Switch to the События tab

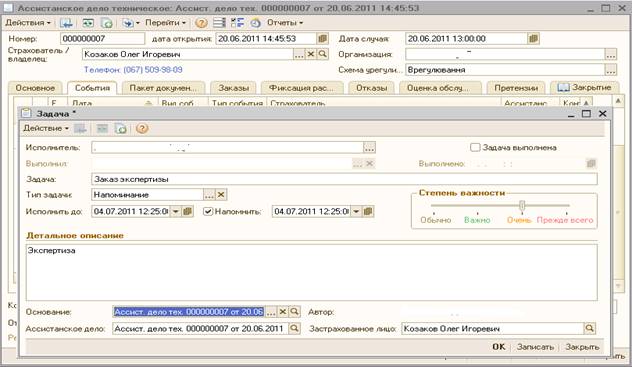coord(92,88)
